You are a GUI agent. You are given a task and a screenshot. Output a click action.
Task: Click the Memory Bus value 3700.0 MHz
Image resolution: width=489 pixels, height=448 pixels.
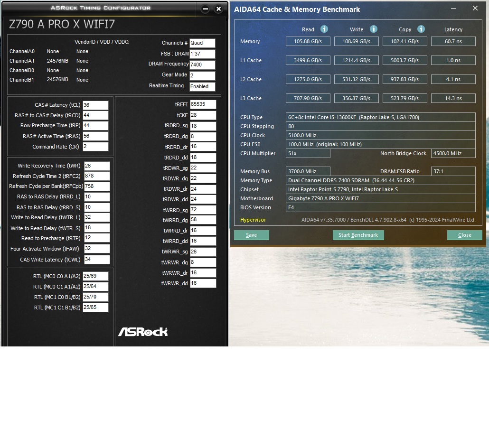(x=308, y=171)
